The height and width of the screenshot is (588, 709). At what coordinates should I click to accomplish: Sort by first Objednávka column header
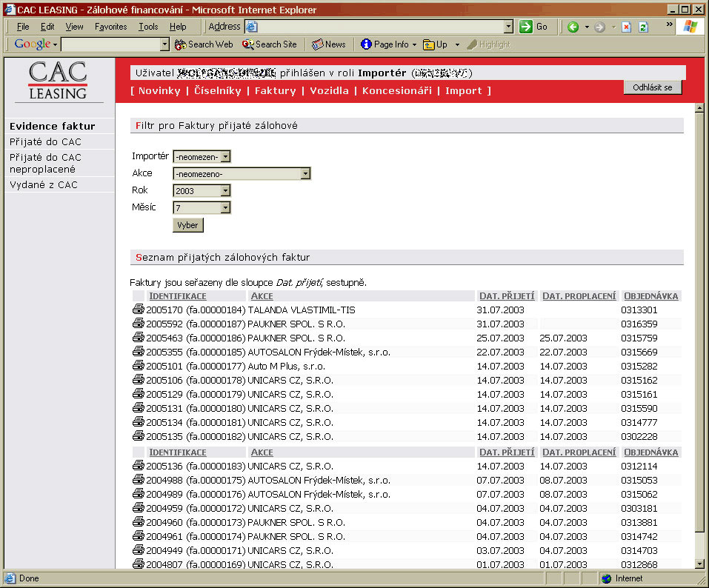click(x=650, y=296)
